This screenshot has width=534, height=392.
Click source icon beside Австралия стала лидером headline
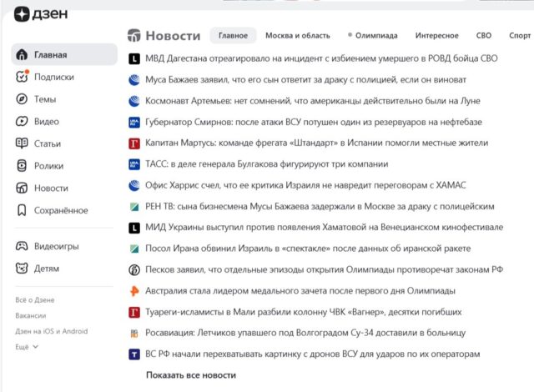coord(134,291)
